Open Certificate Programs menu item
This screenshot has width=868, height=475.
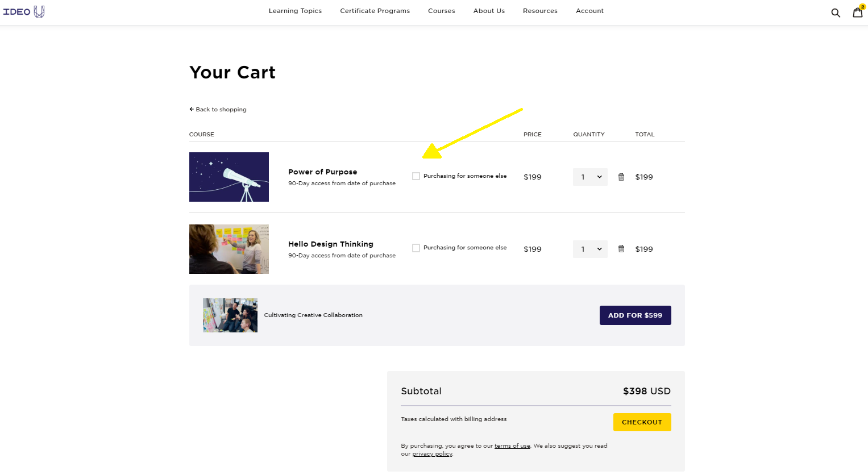pos(375,11)
